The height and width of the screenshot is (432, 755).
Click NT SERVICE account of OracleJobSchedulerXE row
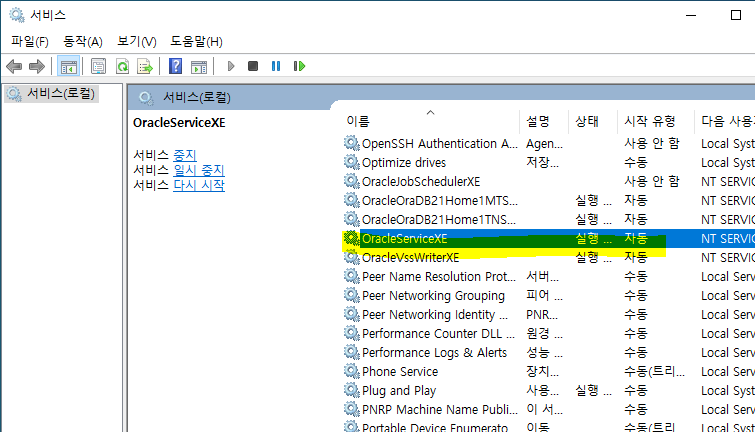click(x=728, y=182)
